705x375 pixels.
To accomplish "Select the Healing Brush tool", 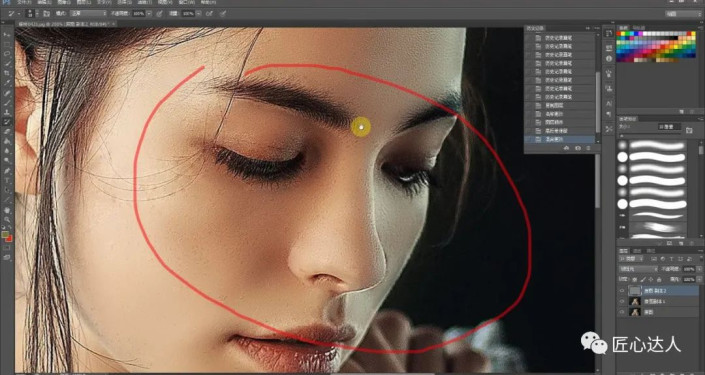I will click(7, 93).
